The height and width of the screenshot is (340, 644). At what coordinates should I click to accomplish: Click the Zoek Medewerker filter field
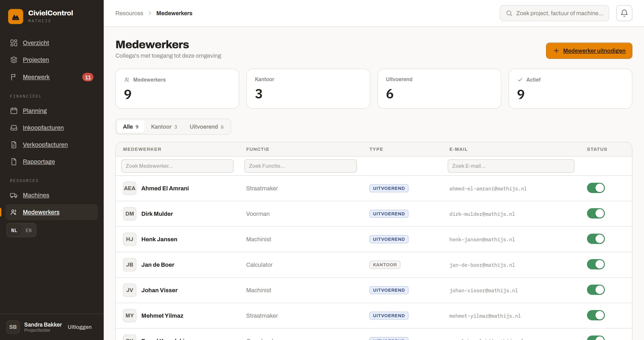pos(177,166)
